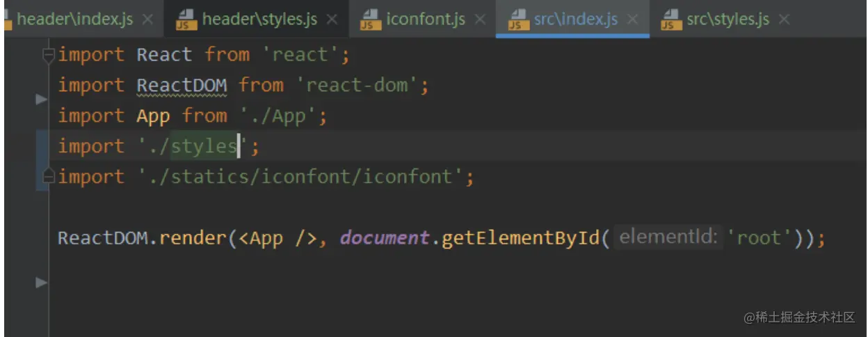Close the iconfont.js tab
The height and width of the screenshot is (337, 868).
click(x=480, y=19)
